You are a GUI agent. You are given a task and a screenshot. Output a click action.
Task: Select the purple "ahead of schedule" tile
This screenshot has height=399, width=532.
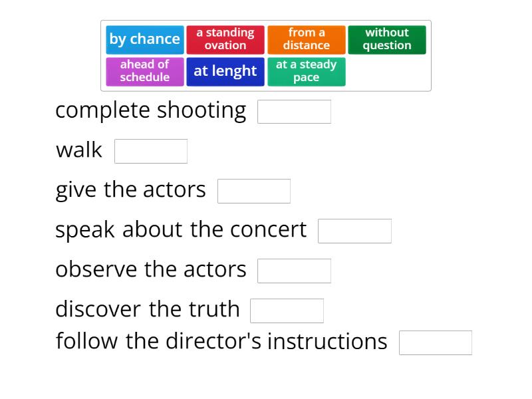[x=145, y=71]
